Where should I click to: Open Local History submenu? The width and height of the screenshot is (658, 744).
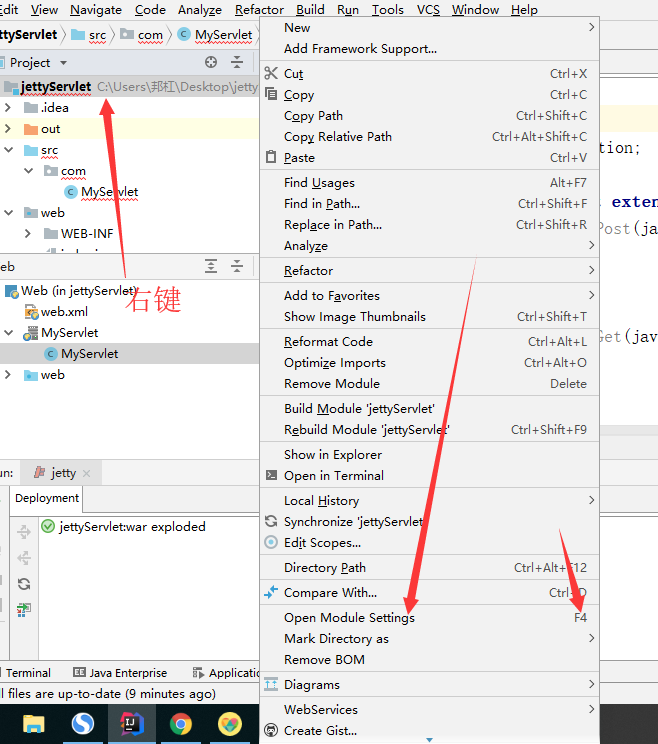pyautogui.click(x=429, y=500)
